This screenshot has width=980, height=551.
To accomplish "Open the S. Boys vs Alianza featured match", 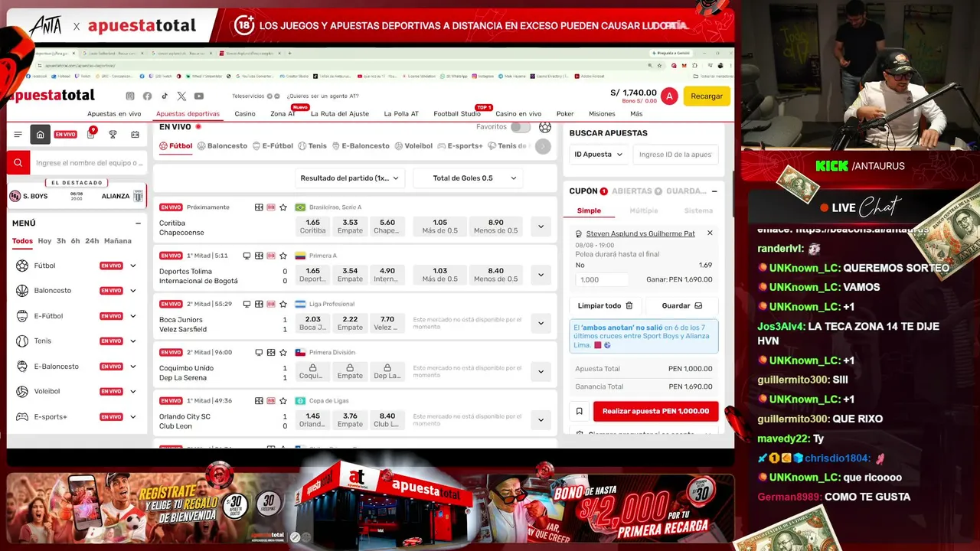I will pyautogui.click(x=77, y=196).
